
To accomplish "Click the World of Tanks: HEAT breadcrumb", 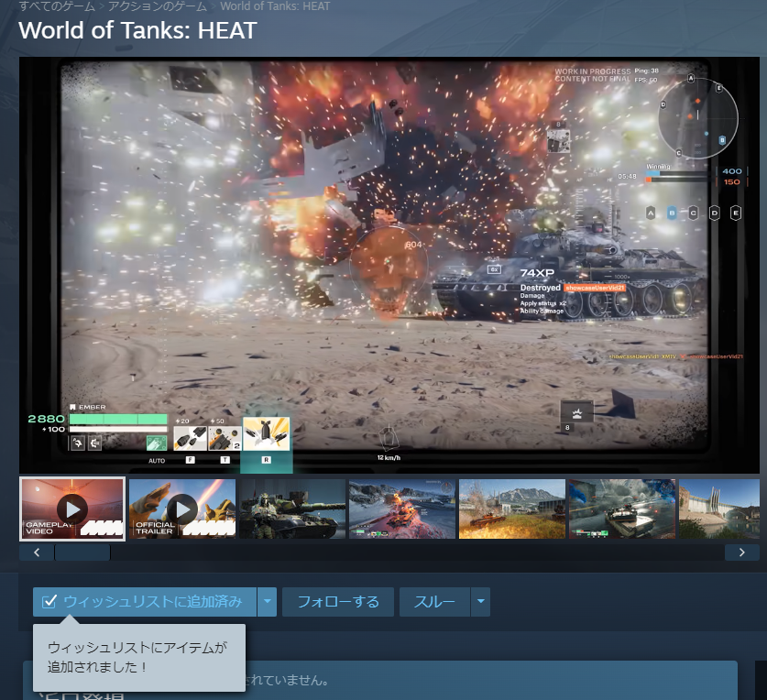I will [x=275, y=6].
